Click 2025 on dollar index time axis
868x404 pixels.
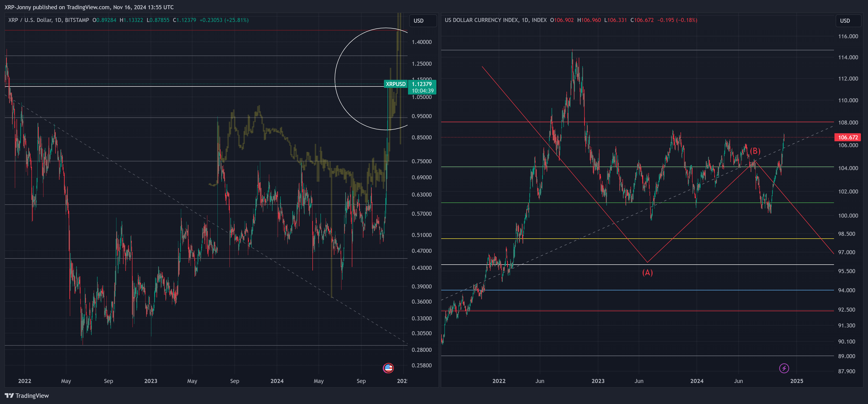coord(796,381)
